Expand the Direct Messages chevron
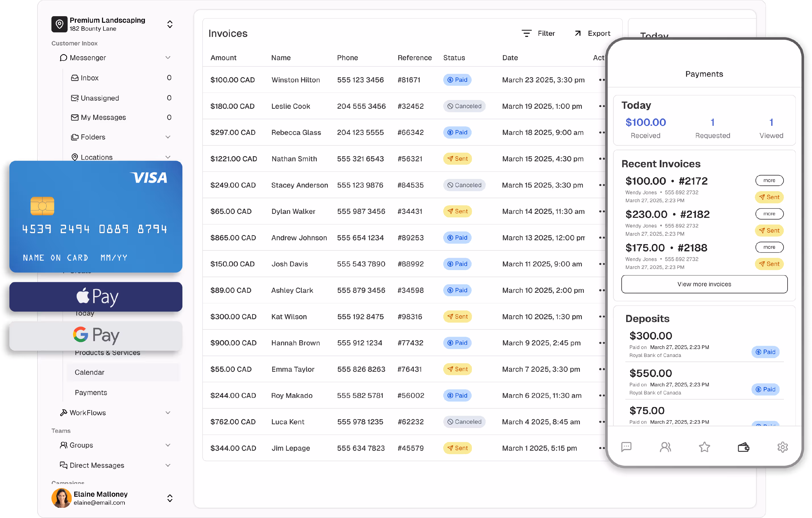812x518 pixels. pos(168,465)
